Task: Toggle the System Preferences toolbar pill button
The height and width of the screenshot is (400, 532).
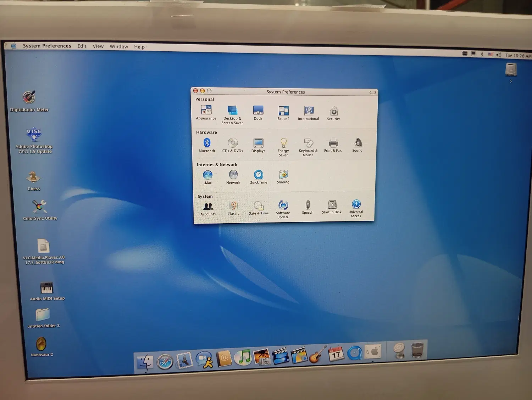Action: 373,92
